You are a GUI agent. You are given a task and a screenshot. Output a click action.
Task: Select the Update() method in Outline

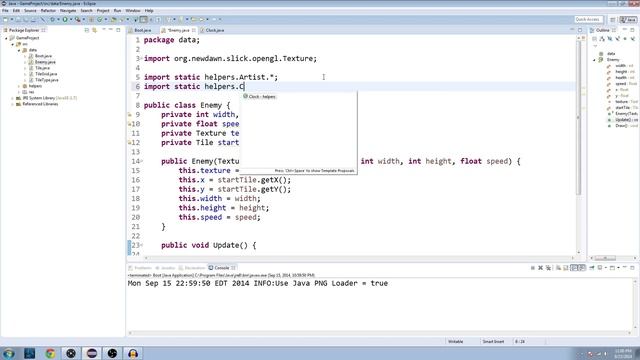point(623,120)
